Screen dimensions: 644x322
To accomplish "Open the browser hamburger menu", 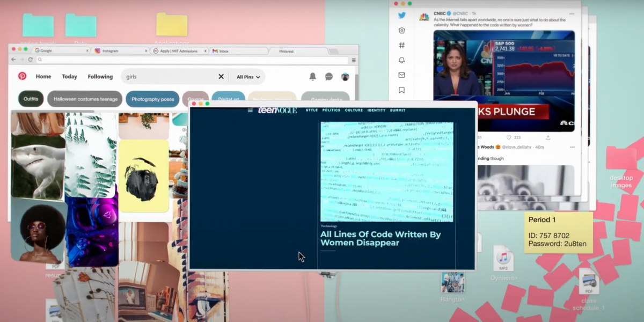I will pyautogui.click(x=354, y=60).
